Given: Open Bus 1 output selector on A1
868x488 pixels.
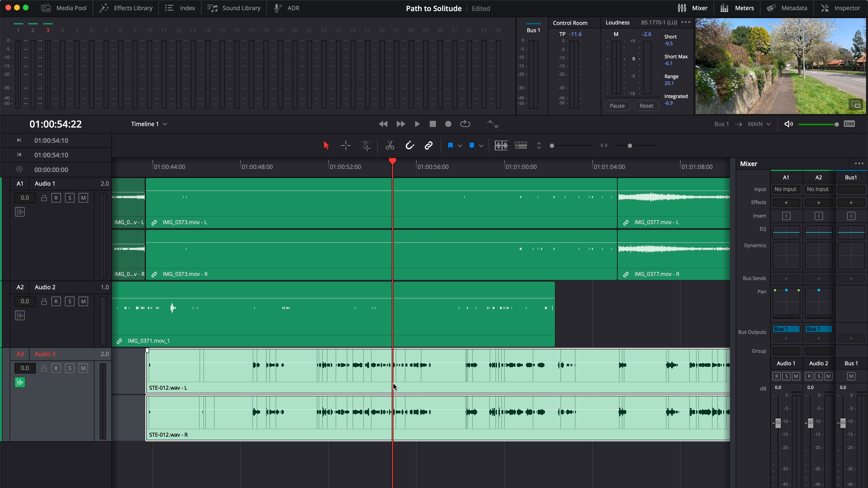Looking at the screenshot, I should tap(786, 329).
